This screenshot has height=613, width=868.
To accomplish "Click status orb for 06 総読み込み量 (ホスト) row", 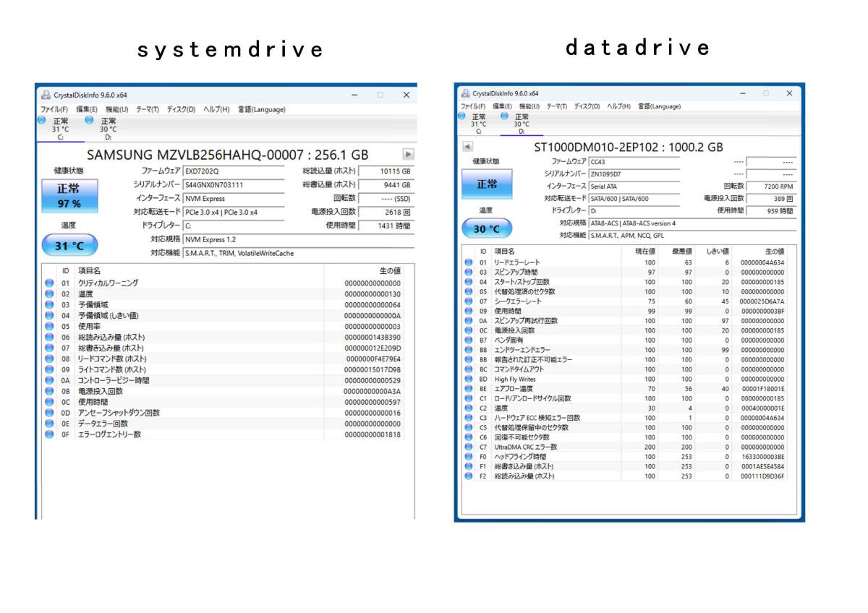I will click(49, 338).
